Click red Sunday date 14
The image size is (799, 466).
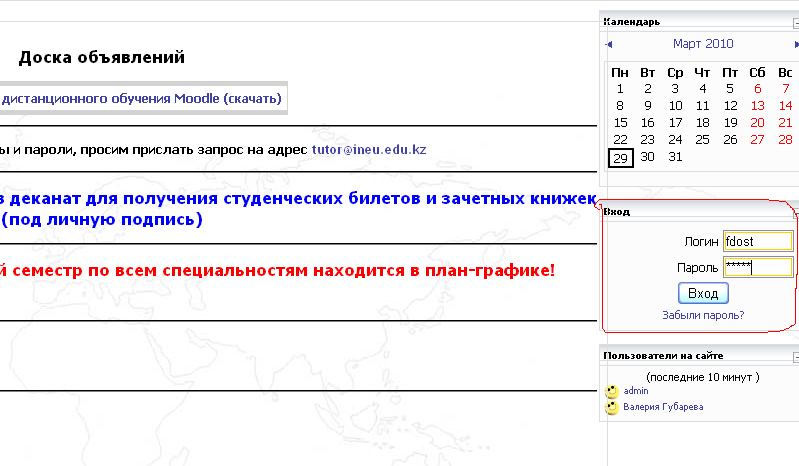(x=786, y=106)
